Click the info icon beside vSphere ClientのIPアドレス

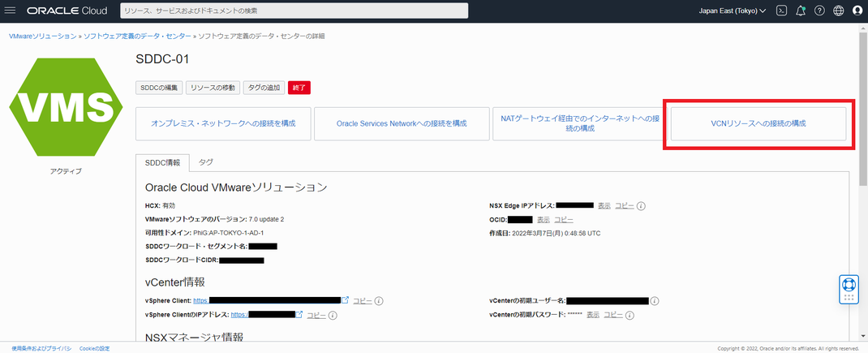pyautogui.click(x=333, y=316)
